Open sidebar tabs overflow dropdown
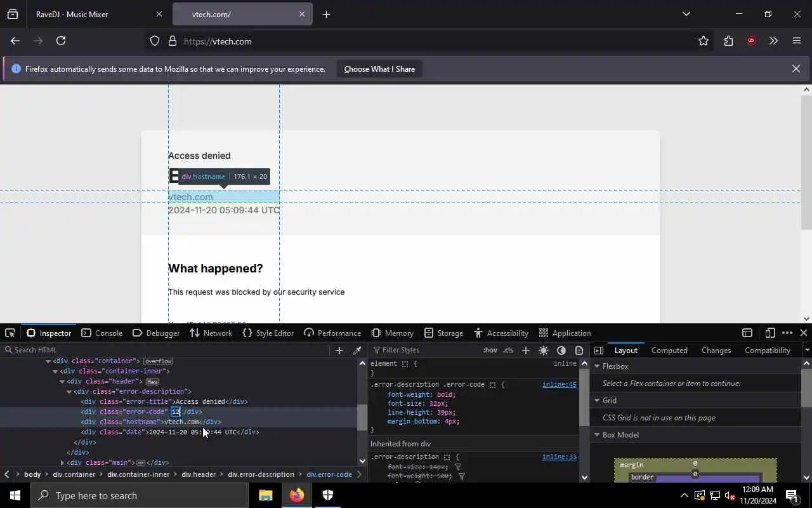812x508 pixels. (x=807, y=350)
